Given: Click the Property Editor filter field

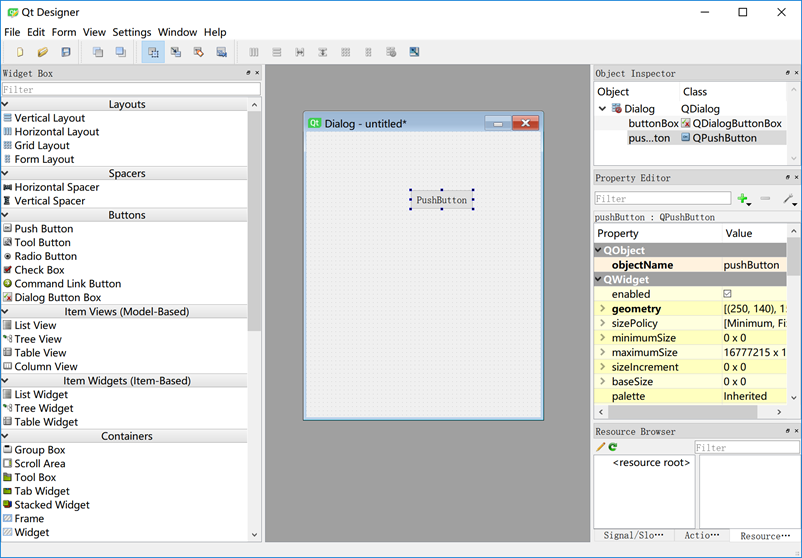Looking at the screenshot, I should click(663, 198).
